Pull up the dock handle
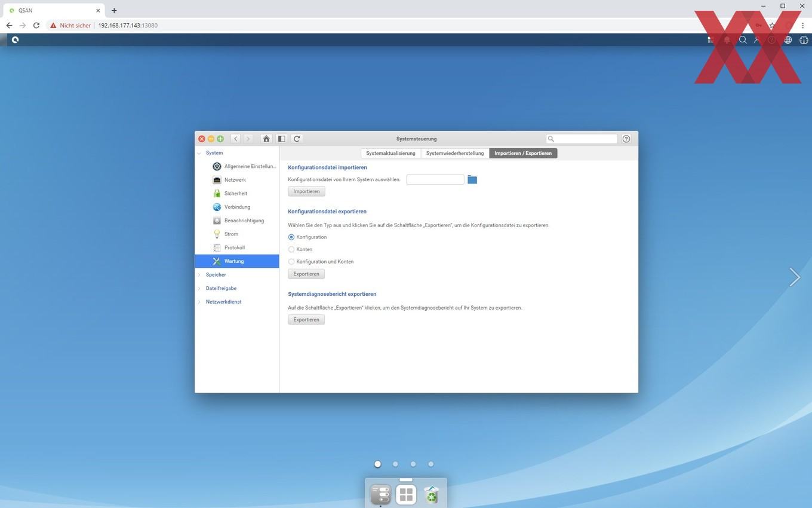Image resolution: width=812 pixels, height=508 pixels. [406, 479]
